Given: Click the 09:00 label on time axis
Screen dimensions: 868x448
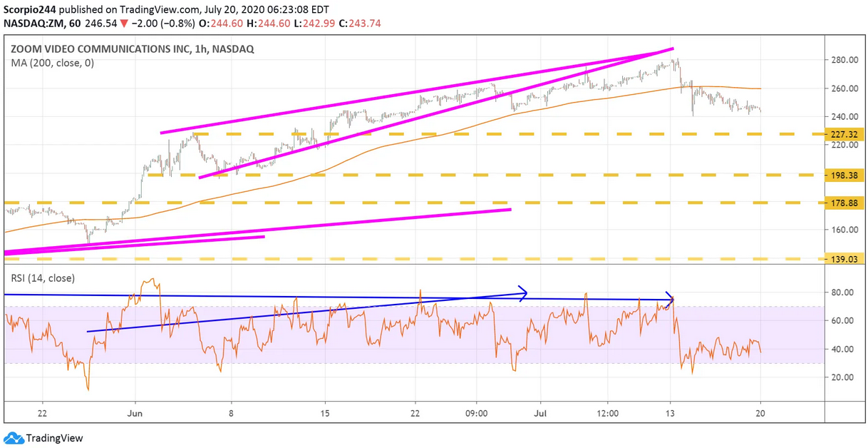Looking at the screenshot, I should (477, 413).
